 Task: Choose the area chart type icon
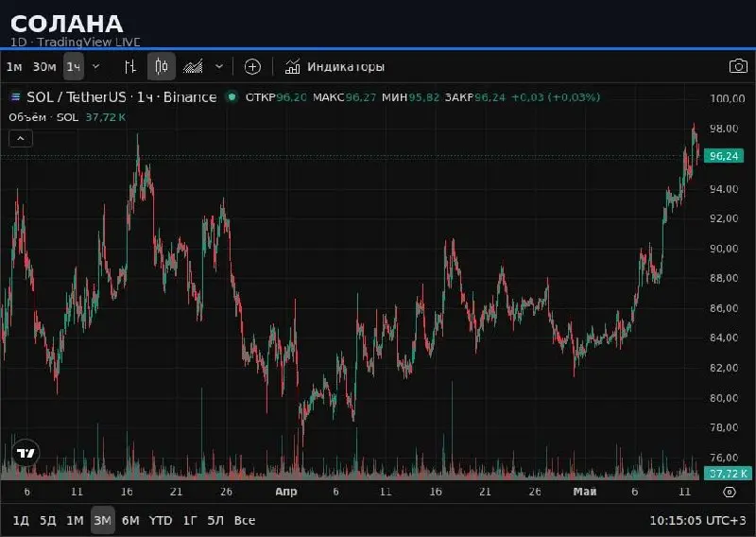tap(193, 66)
